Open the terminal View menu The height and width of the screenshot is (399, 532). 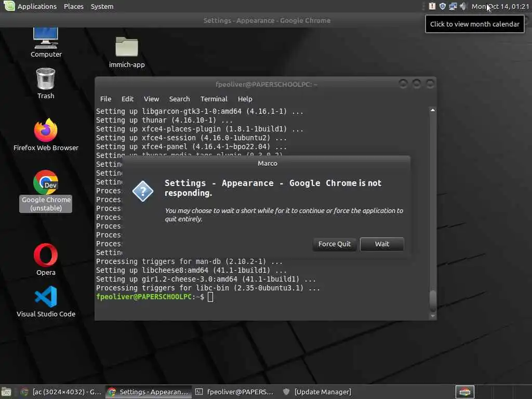click(151, 99)
